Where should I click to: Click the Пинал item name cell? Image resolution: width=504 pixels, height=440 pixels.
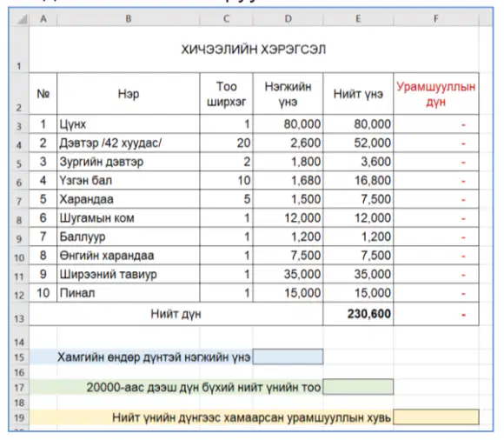[129, 293]
